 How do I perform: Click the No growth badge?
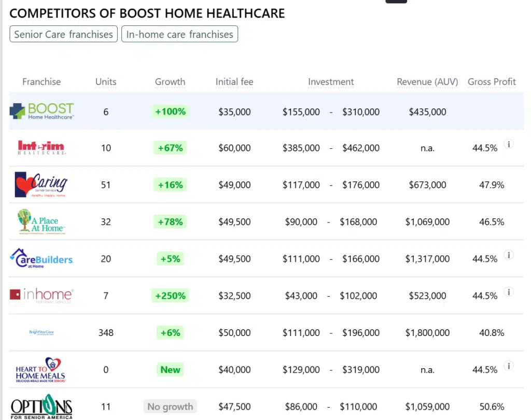[x=170, y=407]
